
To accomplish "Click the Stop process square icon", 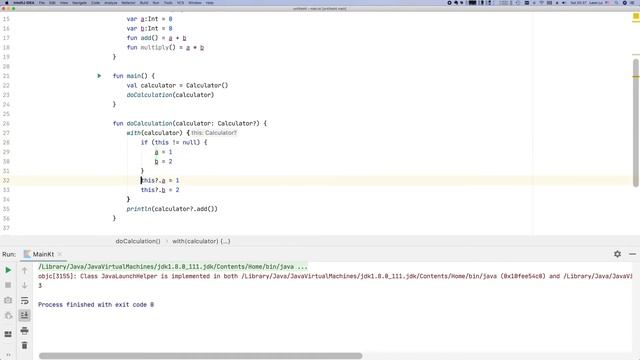I will point(8,285).
